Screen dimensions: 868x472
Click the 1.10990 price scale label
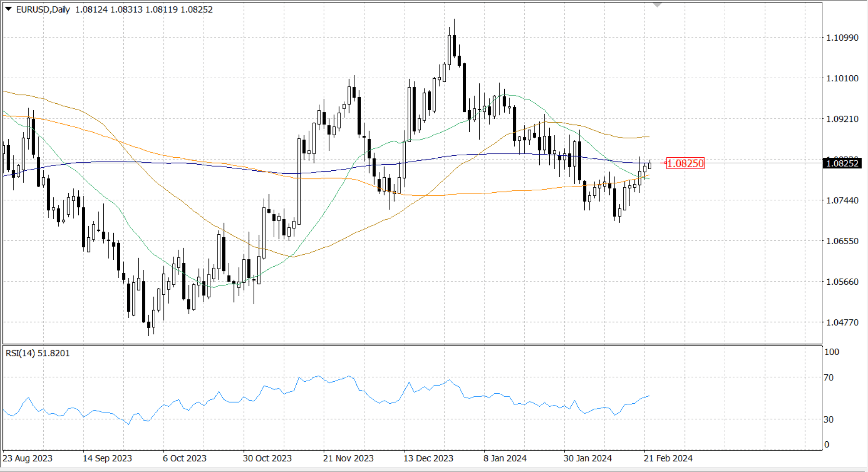pos(842,38)
